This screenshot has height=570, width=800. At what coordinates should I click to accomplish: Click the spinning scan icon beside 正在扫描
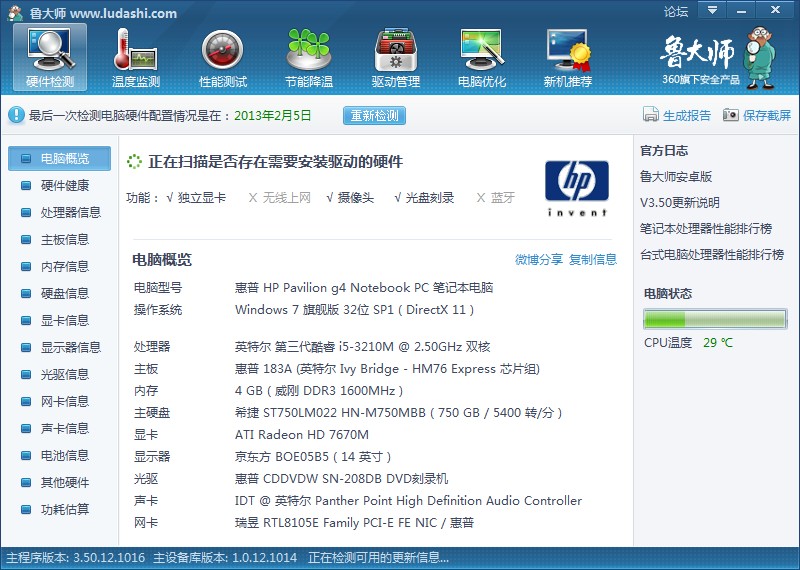pos(134,162)
